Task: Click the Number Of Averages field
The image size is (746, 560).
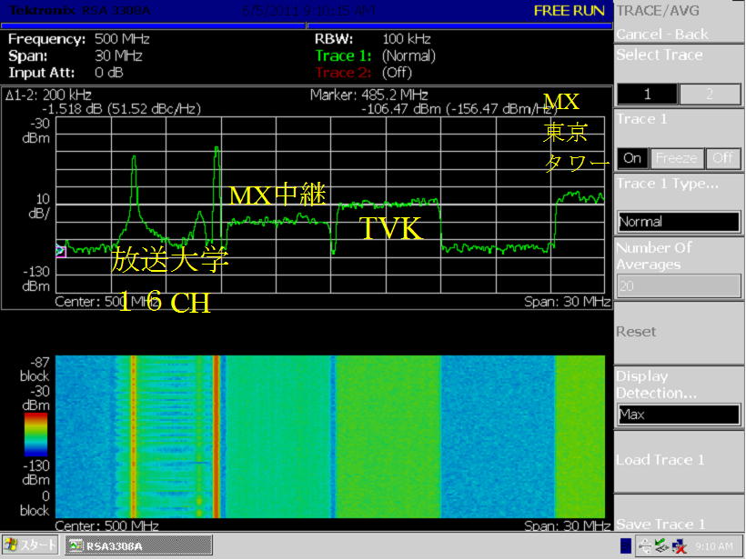Action: pos(679,285)
